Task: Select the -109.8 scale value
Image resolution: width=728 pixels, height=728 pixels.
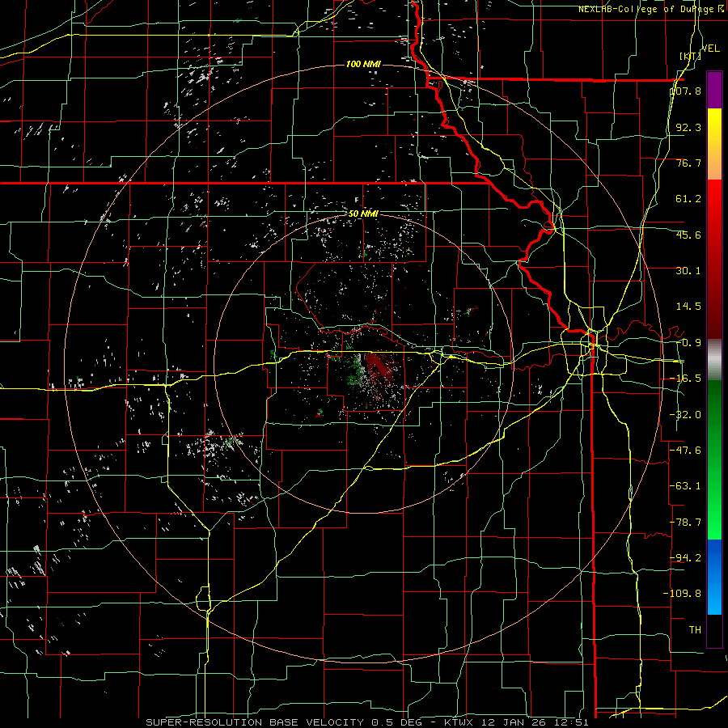Action: pyautogui.click(x=683, y=594)
